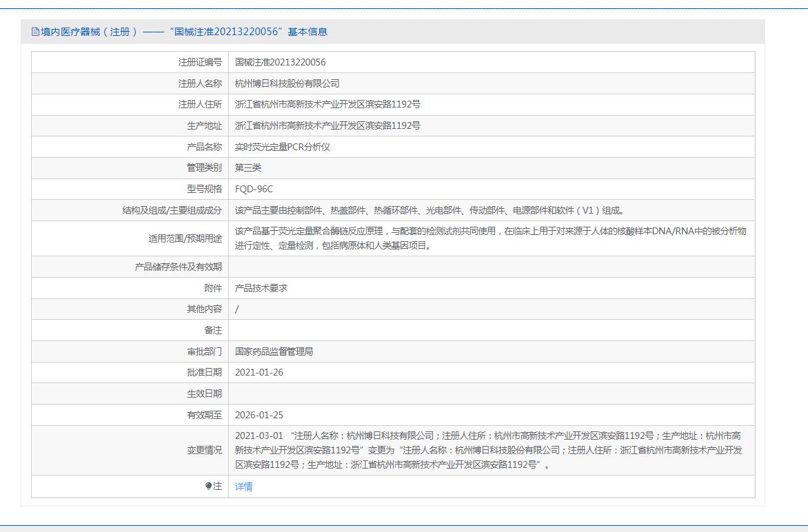Screen dimensions: 808x532
Task: Open the 详情 link in the 注 row
Action: [244, 487]
